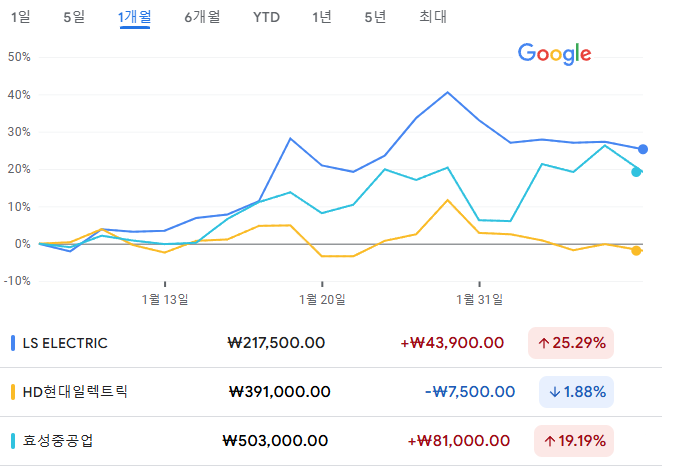
Task: Click the 20% y-axis label
Action: [19, 169]
